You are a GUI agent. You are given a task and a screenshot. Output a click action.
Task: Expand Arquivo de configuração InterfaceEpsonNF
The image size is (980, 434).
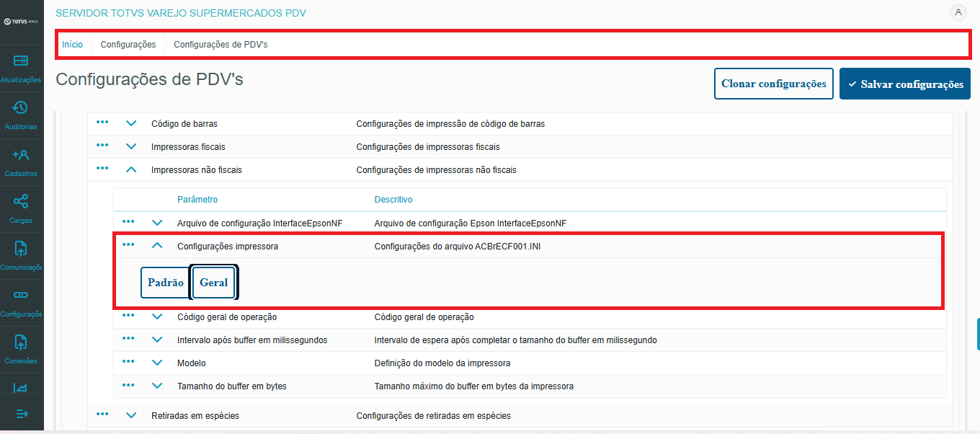[157, 223]
